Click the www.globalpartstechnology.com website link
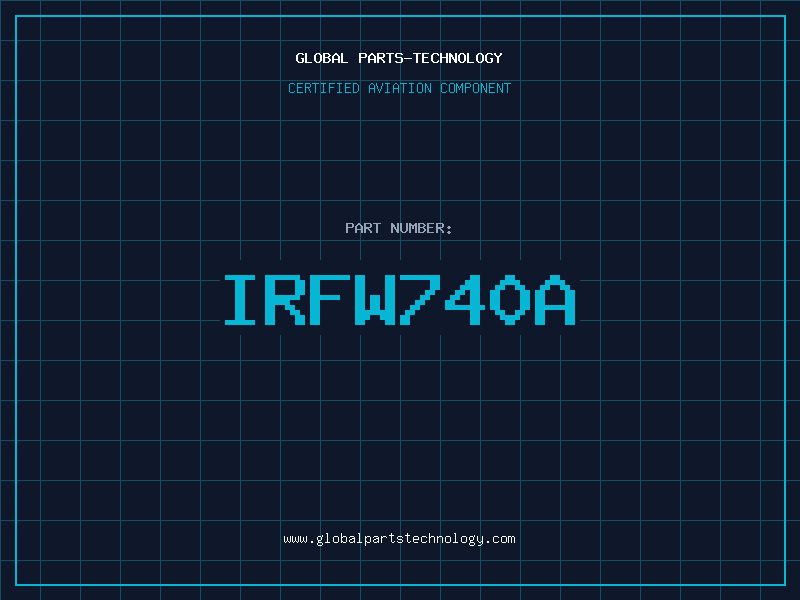This screenshot has height=600, width=800. (399, 539)
